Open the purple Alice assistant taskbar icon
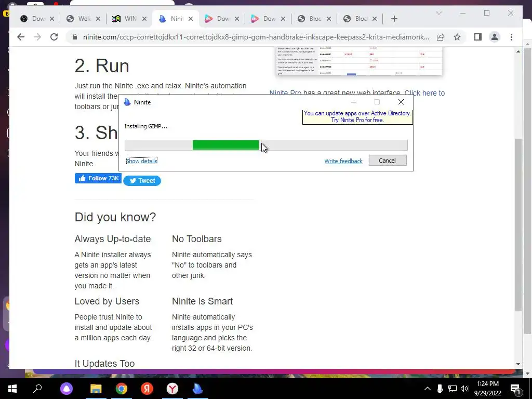The width and height of the screenshot is (532, 399). click(x=66, y=389)
